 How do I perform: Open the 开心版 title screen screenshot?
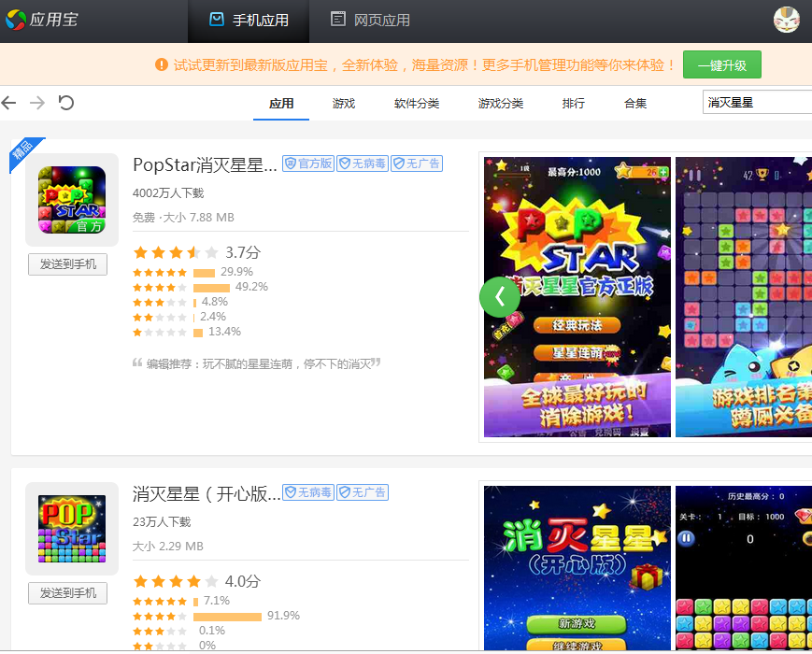(577, 568)
